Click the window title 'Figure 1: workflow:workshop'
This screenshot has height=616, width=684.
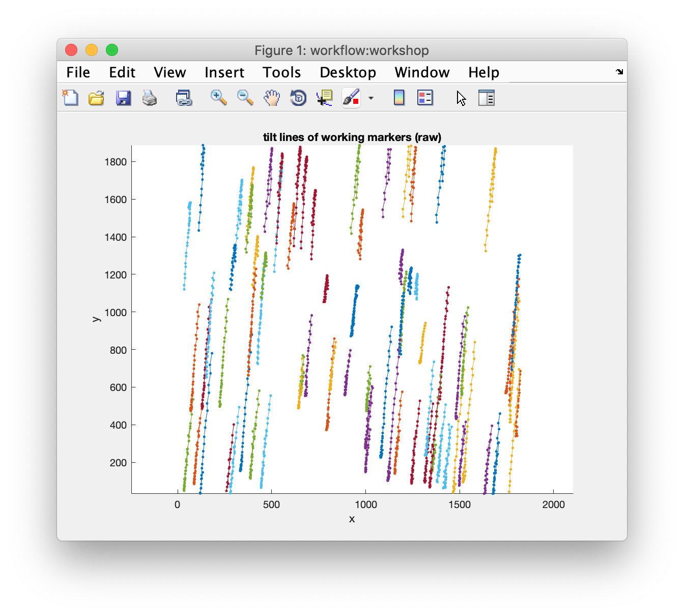341,50
